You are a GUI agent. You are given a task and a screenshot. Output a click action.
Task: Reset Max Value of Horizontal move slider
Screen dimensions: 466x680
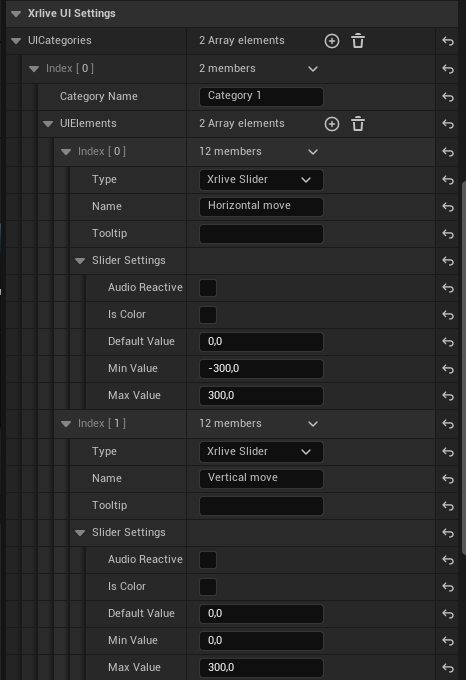[448, 396]
